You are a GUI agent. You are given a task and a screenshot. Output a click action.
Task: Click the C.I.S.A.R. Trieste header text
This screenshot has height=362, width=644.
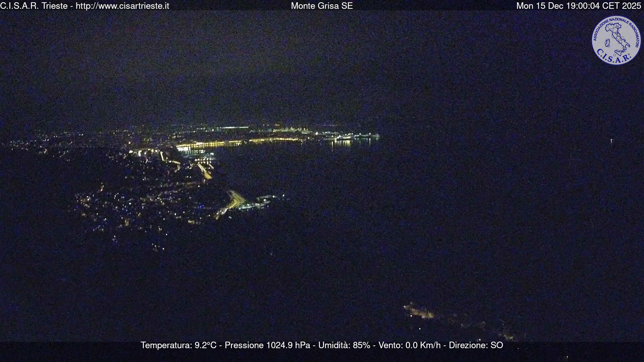[x=34, y=6]
